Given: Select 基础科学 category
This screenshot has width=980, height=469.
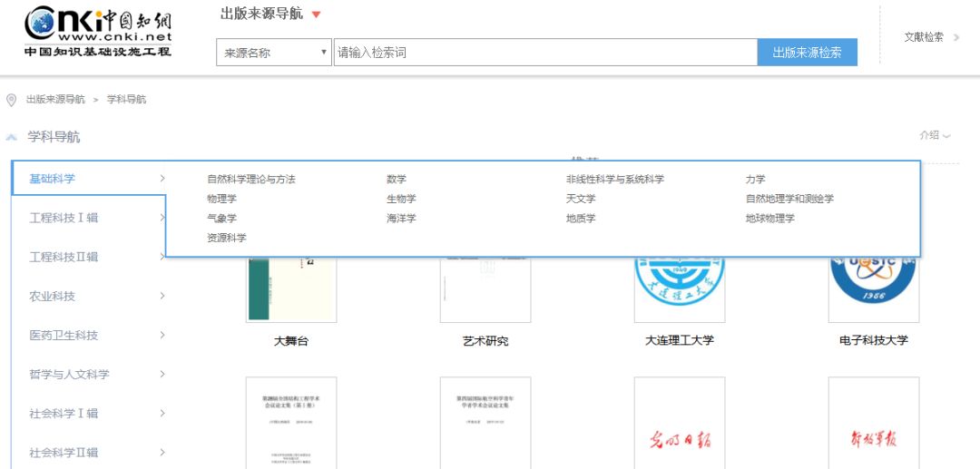Looking at the screenshot, I should [x=52, y=179].
